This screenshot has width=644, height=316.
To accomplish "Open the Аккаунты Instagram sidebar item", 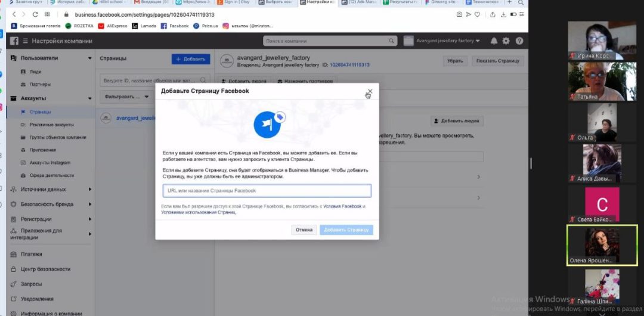I will 49,163.
